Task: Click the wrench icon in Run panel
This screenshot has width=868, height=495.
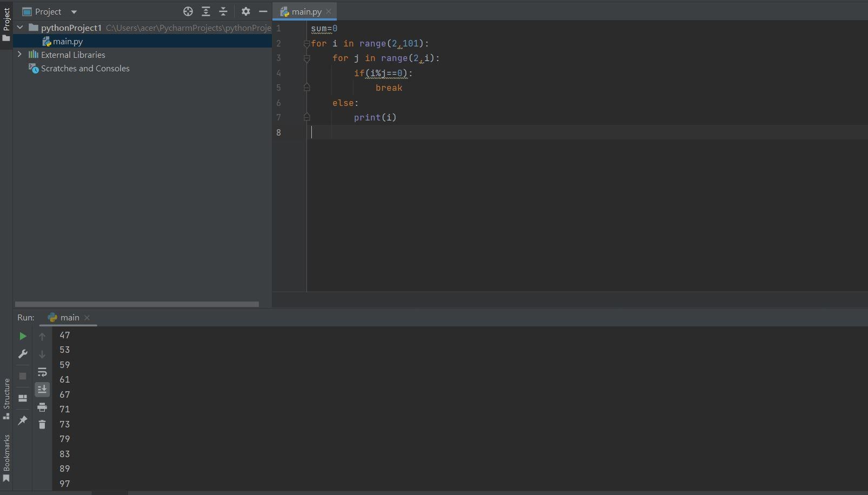Action: tap(23, 354)
